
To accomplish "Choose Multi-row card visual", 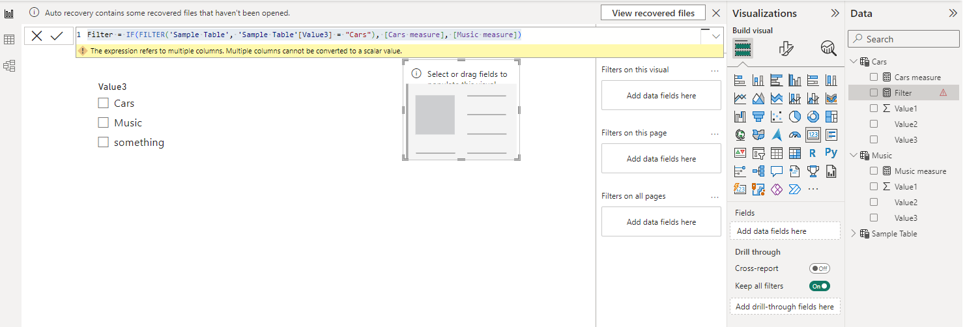I will click(x=831, y=135).
